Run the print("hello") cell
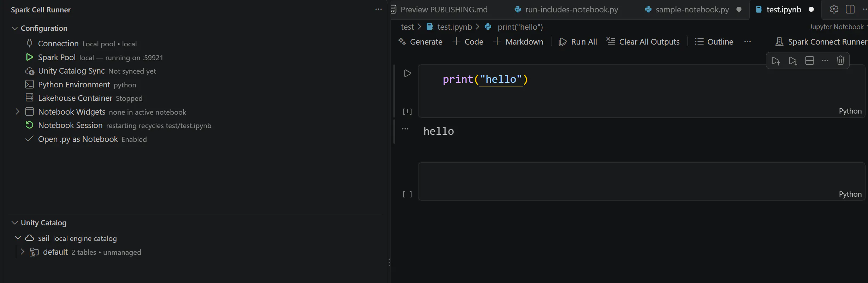The height and width of the screenshot is (283, 868). click(x=408, y=73)
